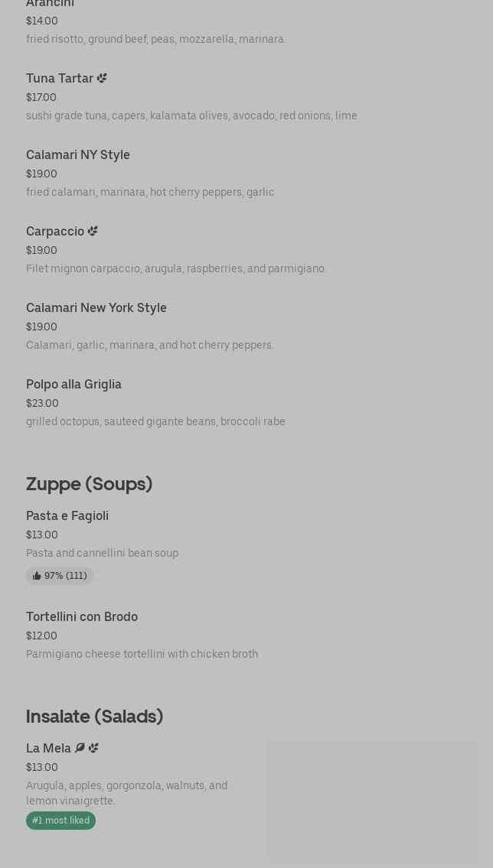493x868 pixels.
Task: Click the #1 most liked badge
Action: pyautogui.click(x=60, y=821)
